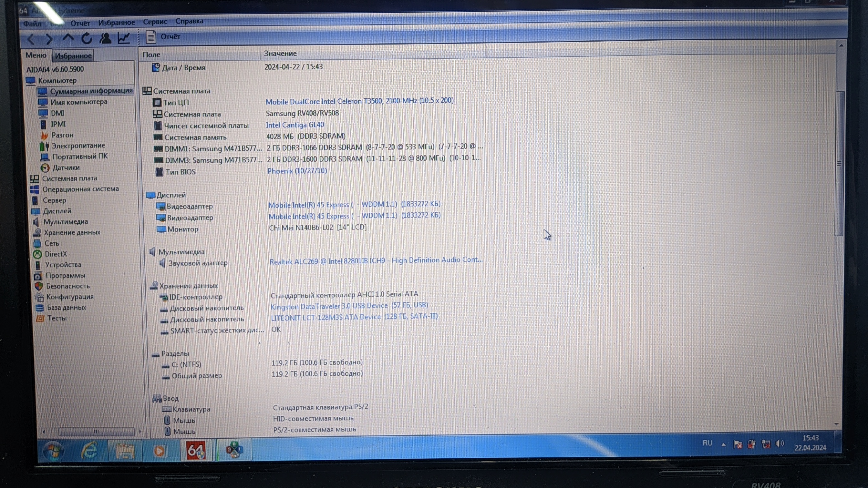Click Безопасность shield icon in sidebar
The image size is (868, 488).
tap(38, 286)
